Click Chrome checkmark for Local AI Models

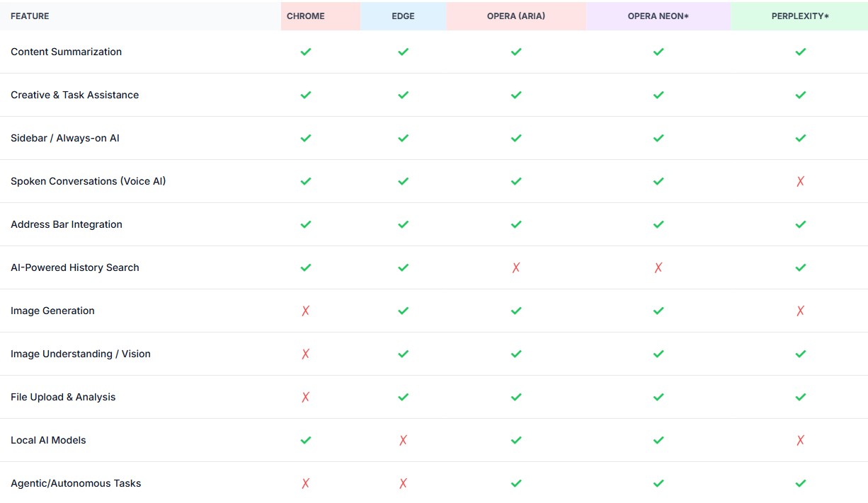(x=306, y=440)
